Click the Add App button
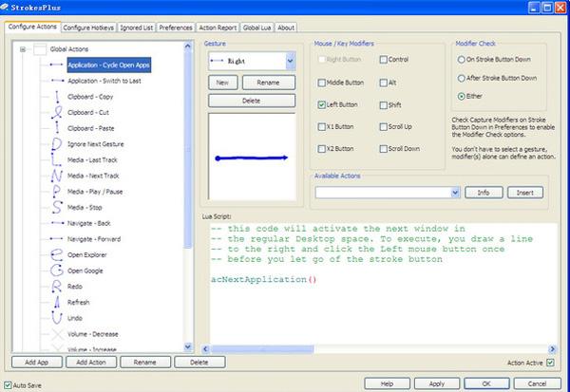Screen dimensions: 570x392 coord(37,363)
